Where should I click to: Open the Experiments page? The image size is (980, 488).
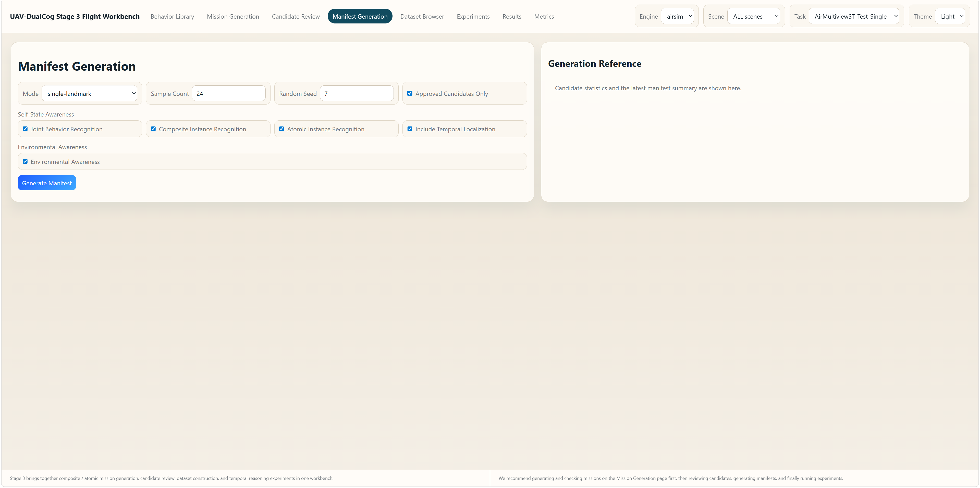point(473,16)
